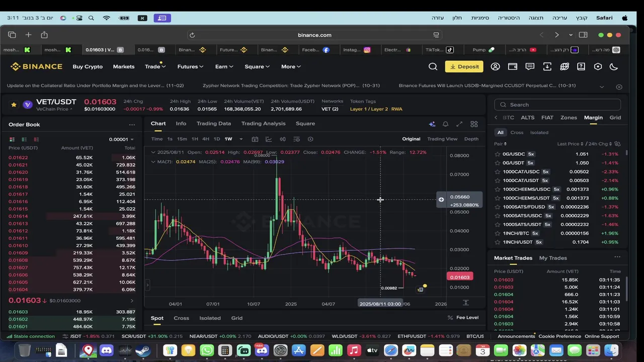Screen dimensions: 644x362
Task: Click the download app icon
Action: click(x=547, y=66)
